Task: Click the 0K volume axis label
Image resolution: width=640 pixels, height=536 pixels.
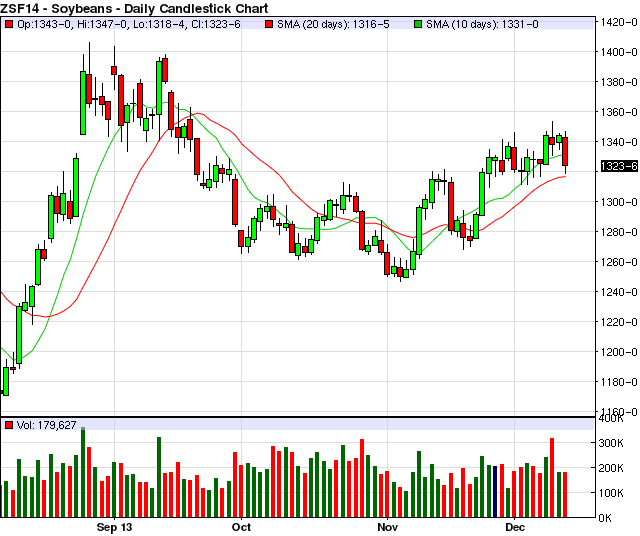Action: (605, 518)
